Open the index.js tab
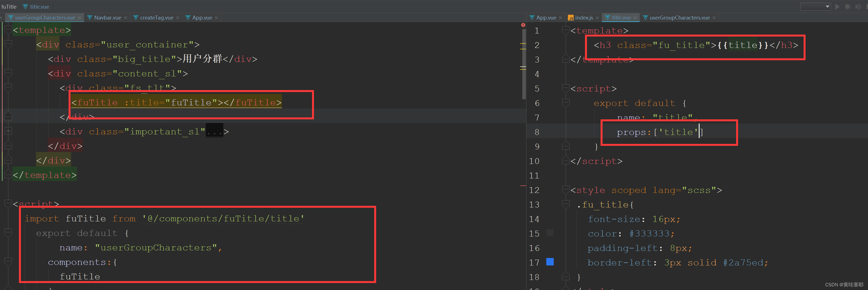 click(584, 18)
